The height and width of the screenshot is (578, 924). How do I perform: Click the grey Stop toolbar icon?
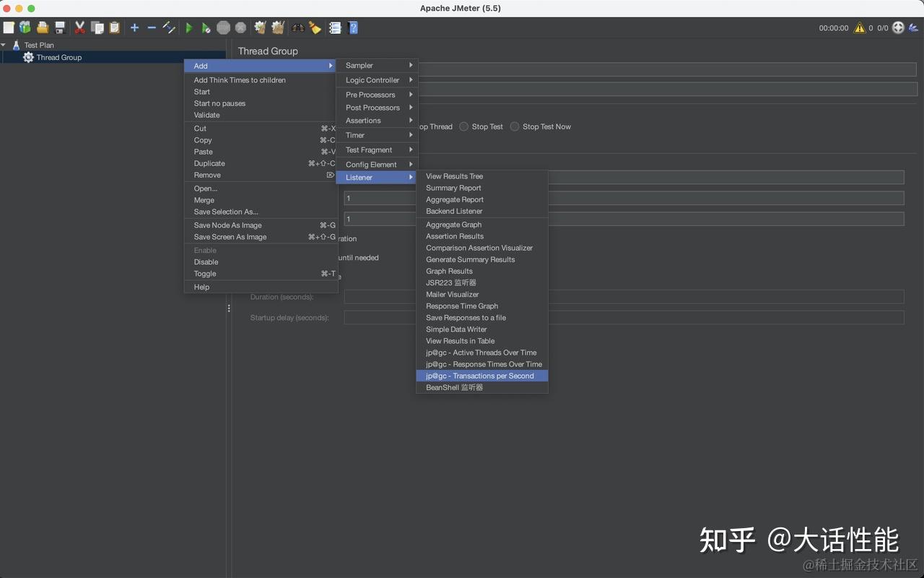pyautogui.click(x=224, y=27)
